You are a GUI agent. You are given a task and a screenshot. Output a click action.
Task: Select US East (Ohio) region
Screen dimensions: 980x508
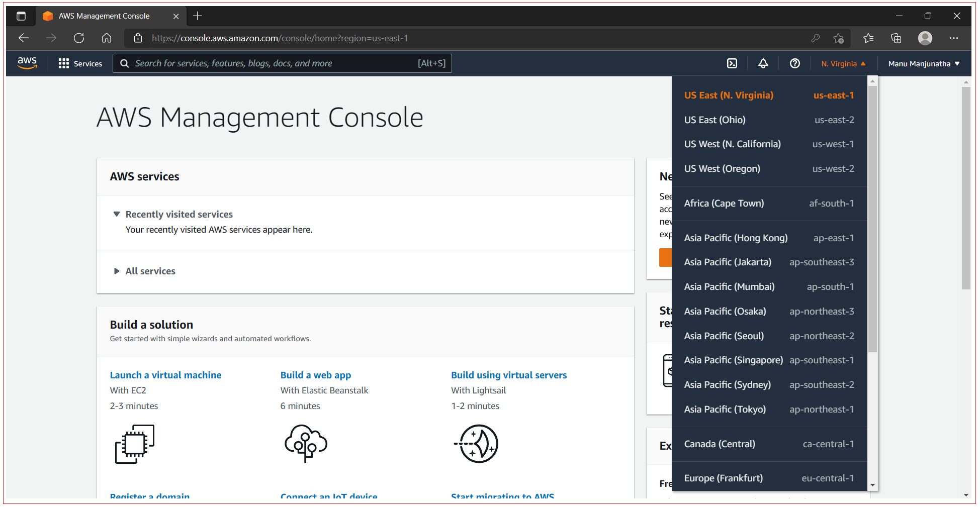[769, 120]
